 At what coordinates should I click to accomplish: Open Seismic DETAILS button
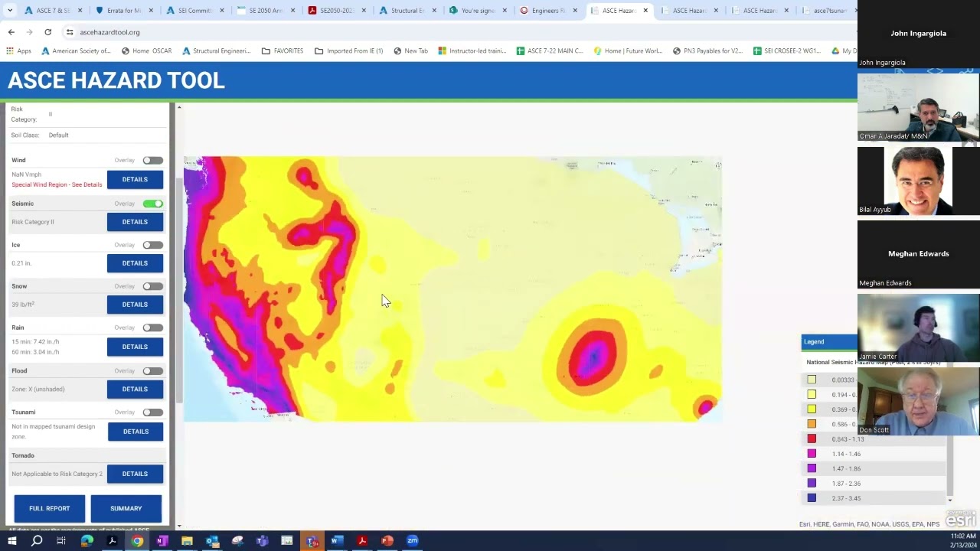135,222
